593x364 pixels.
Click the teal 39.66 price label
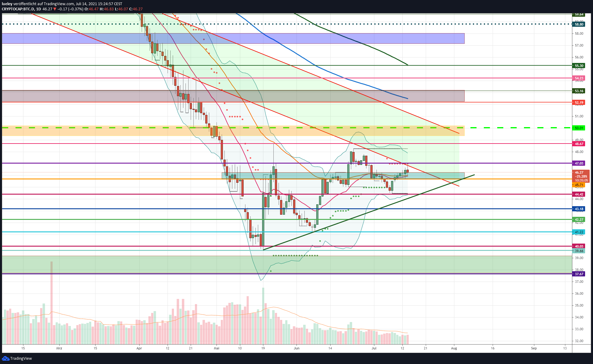pos(579,251)
